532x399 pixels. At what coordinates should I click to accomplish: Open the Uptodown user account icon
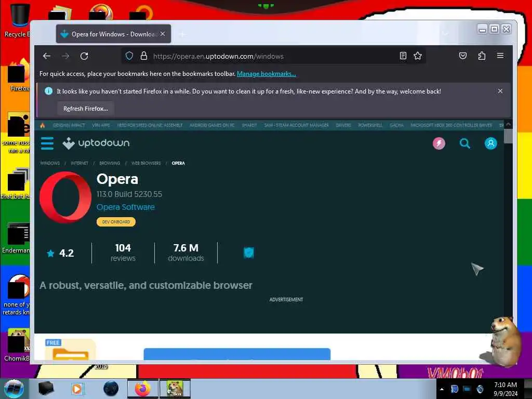[490, 143]
